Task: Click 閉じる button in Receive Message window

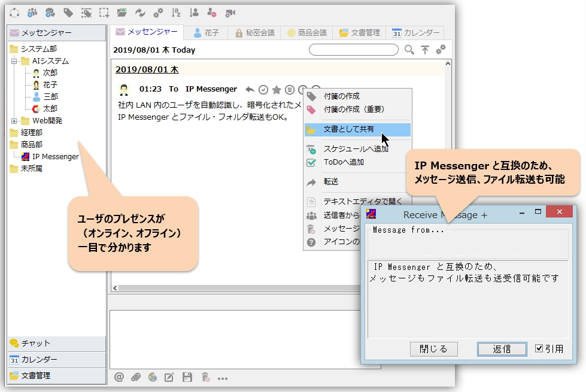Action: click(x=433, y=349)
